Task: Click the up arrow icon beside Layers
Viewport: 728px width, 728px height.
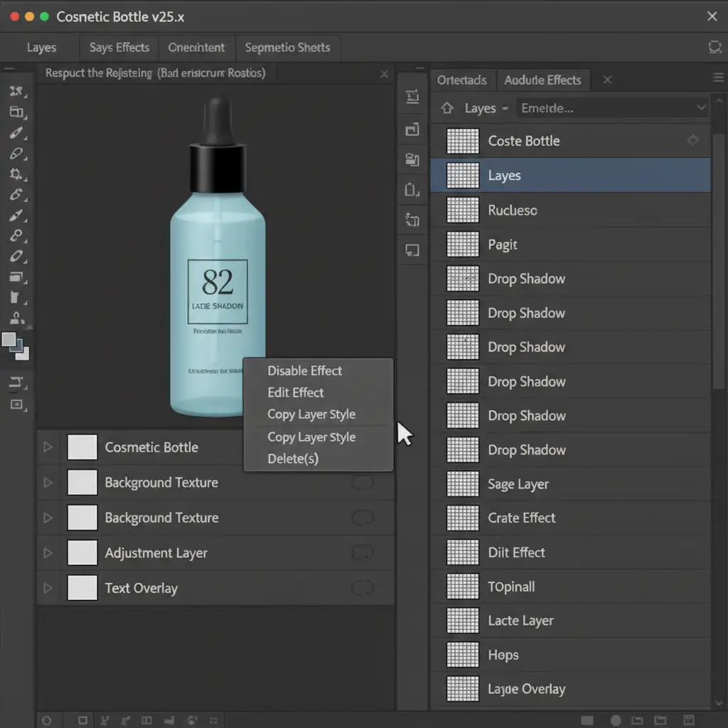Action: 447,108
